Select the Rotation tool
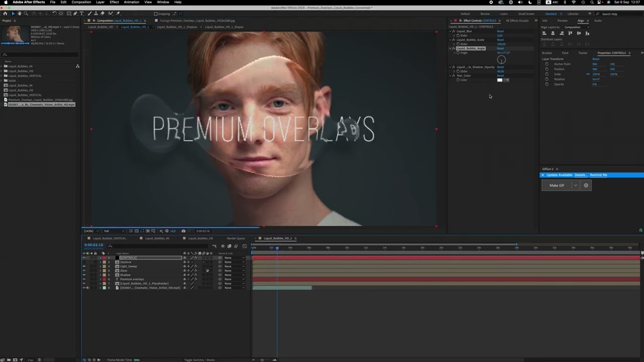 (x=54, y=14)
